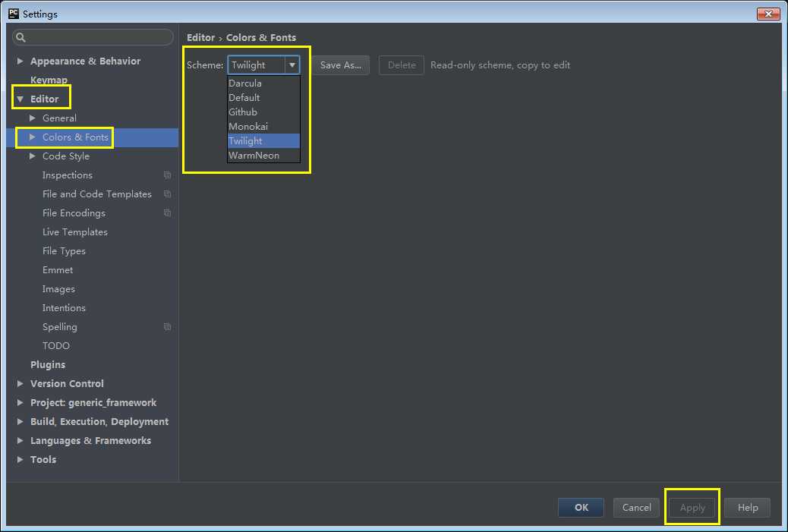Click the Apply button

click(x=692, y=508)
